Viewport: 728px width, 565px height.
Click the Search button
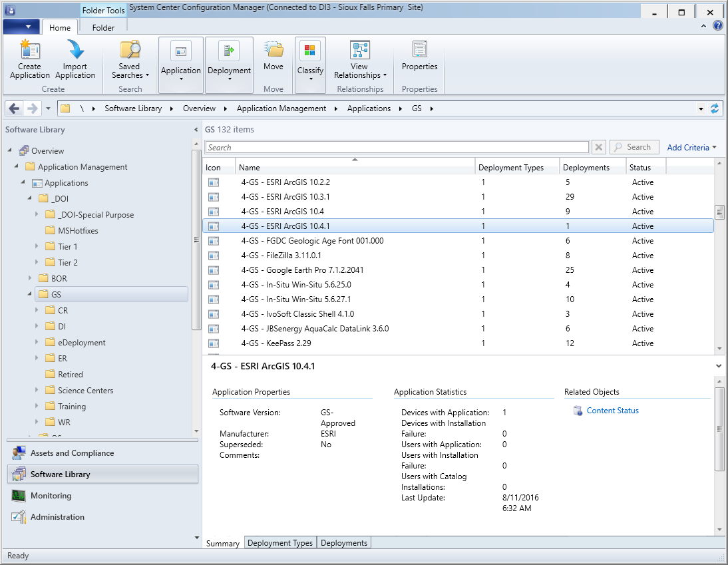634,147
